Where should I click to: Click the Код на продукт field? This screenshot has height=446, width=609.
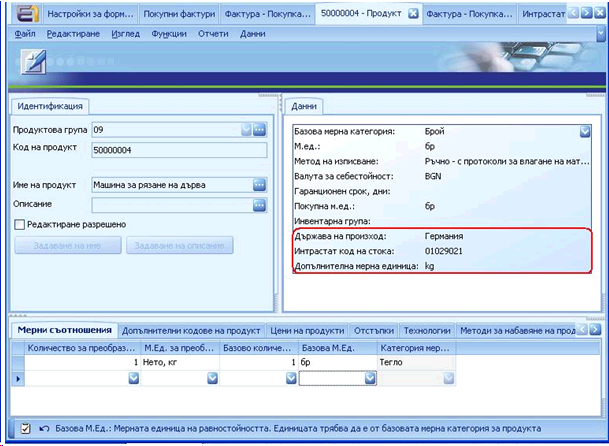pos(179,150)
